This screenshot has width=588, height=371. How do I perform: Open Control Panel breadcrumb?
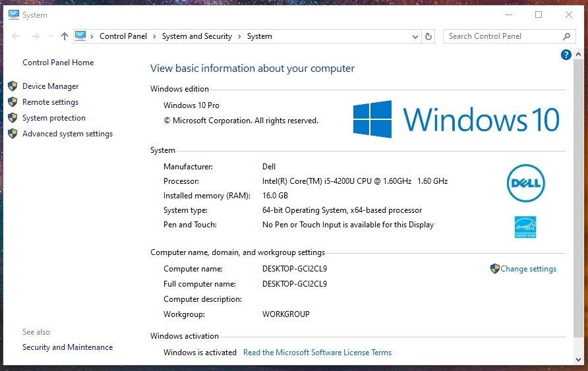(x=123, y=36)
